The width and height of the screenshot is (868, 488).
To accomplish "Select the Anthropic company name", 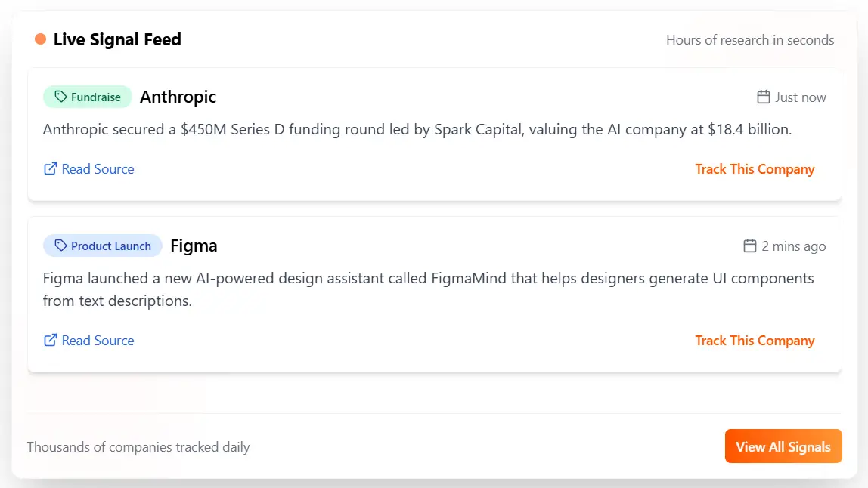I will point(178,97).
